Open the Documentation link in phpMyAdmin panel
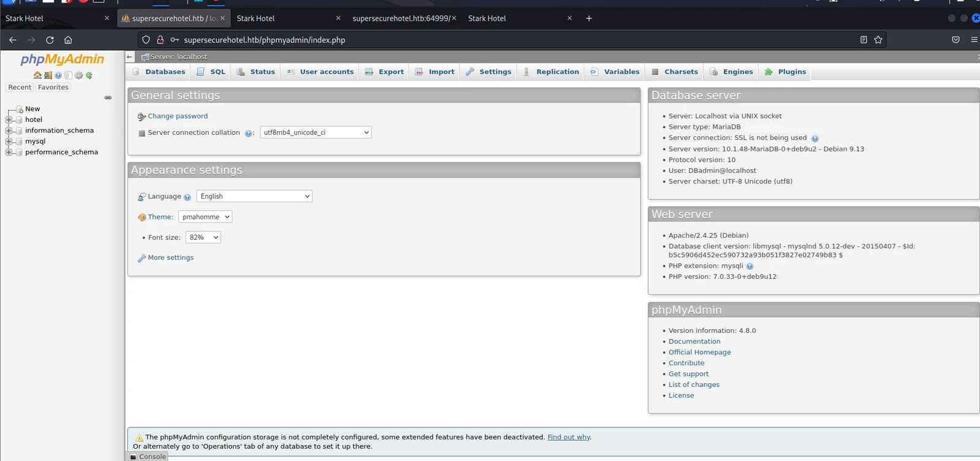The height and width of the screenshot is (461, 980). (x=695, y=342)
